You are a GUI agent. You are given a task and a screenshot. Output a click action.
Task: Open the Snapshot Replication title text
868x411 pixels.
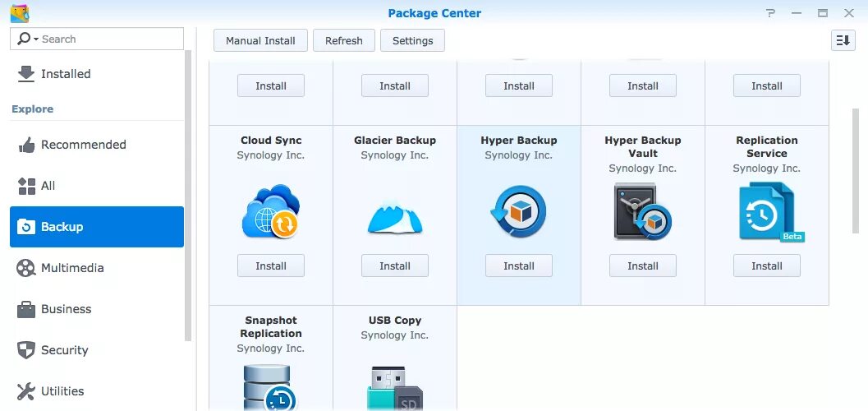point(271,327)
